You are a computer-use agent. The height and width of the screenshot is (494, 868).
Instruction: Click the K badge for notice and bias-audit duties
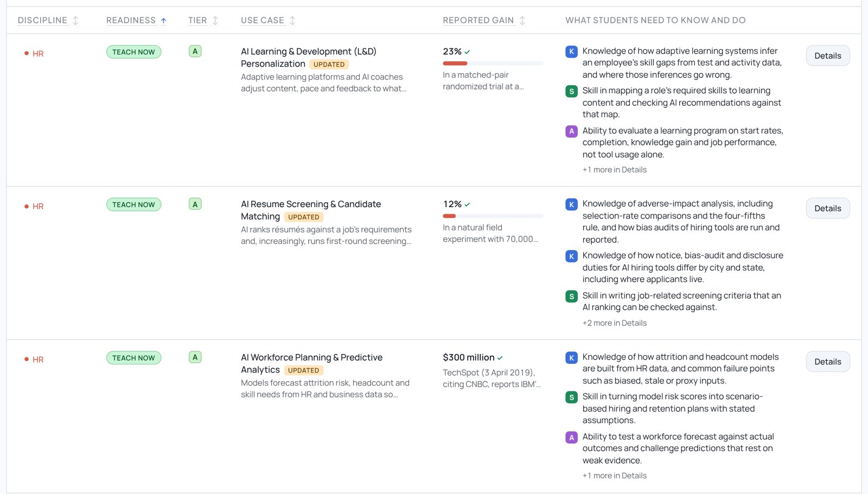pos(571,256)
